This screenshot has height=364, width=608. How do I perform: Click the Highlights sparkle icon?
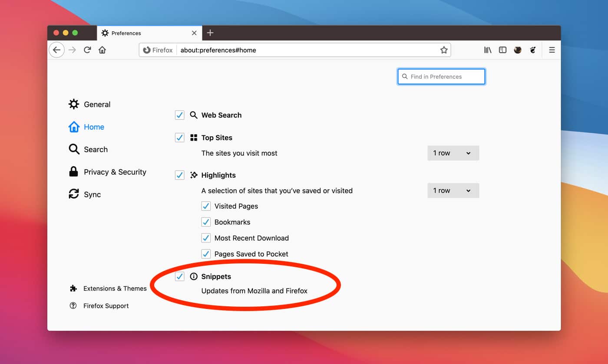[194, 175]
